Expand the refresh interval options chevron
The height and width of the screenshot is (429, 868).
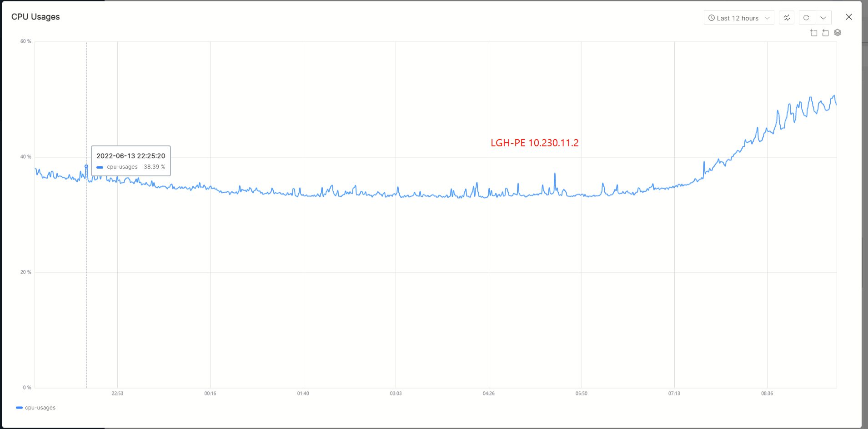823,18
